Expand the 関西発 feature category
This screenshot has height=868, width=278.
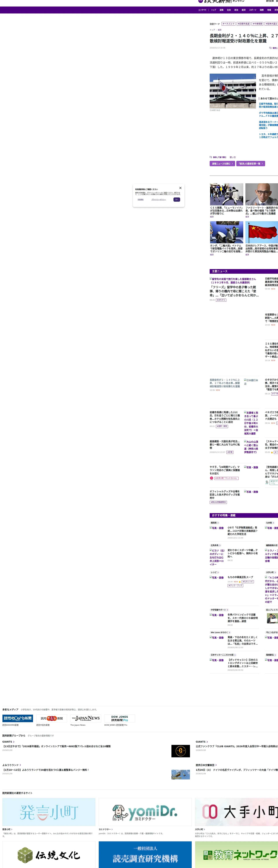click(x=215, y=523)
